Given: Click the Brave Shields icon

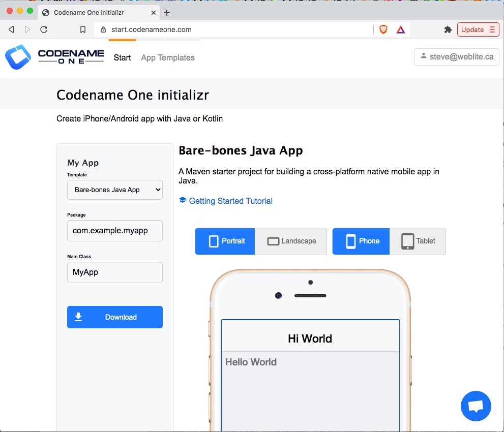Looking at the screenshot, I should coord(383,29).
